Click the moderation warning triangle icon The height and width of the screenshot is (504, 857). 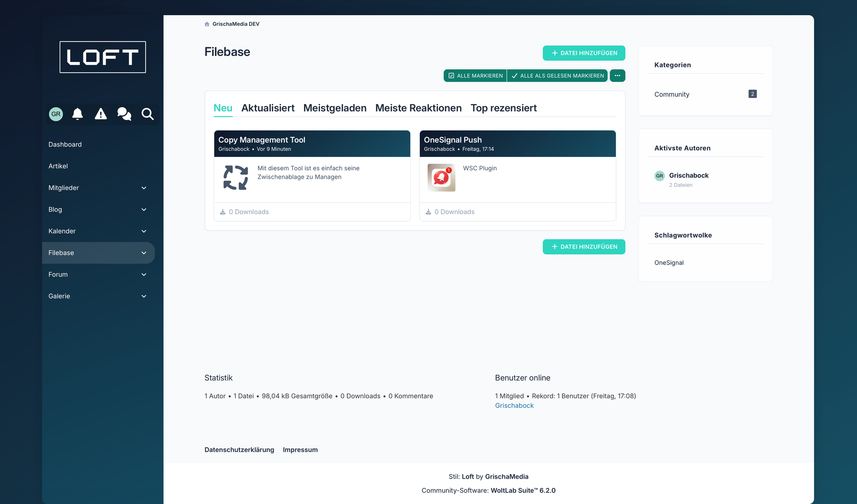tap(101, 114)
